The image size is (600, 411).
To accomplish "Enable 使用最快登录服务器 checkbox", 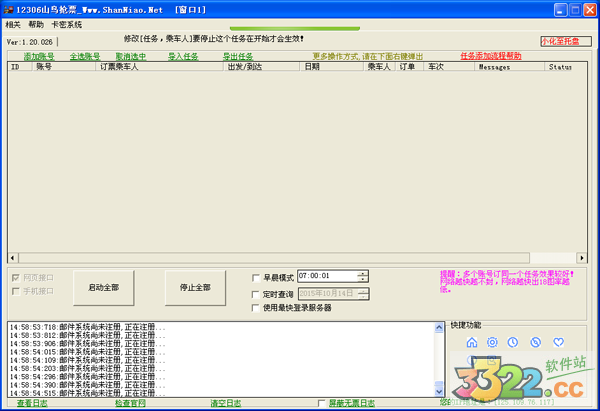I will [x=256, y=308].
